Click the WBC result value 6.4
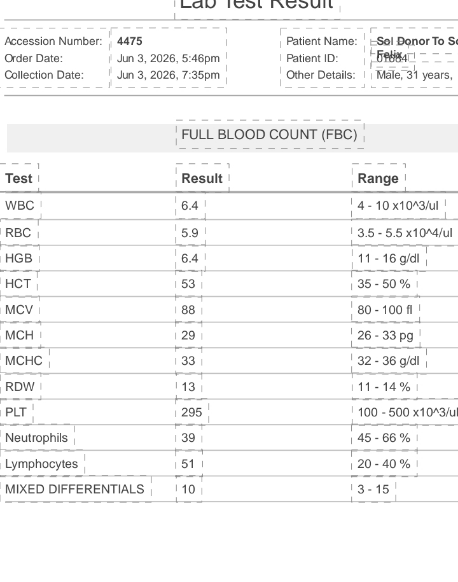 [x=190, y=206]
